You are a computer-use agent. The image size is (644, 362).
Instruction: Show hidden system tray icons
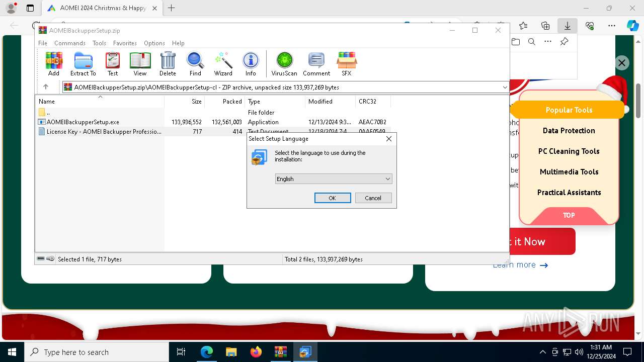tap(542, 352)
